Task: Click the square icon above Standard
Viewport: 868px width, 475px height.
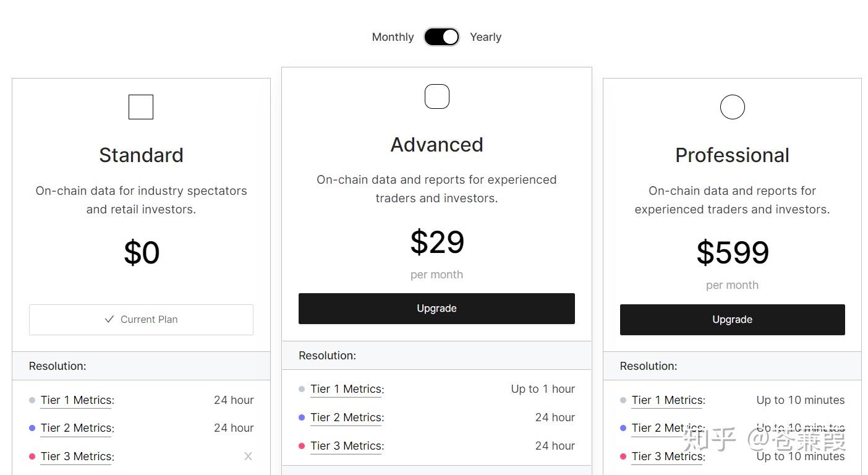Action: pyautogui.click(x=141, y=107)
